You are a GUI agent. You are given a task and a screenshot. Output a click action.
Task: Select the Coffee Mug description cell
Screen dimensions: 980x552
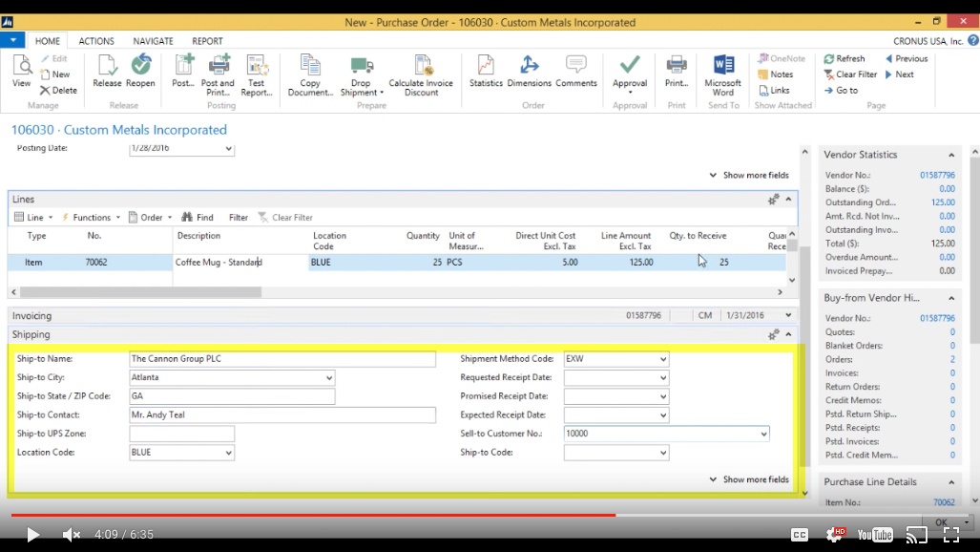pyautogui.click(x=240, y=263)
